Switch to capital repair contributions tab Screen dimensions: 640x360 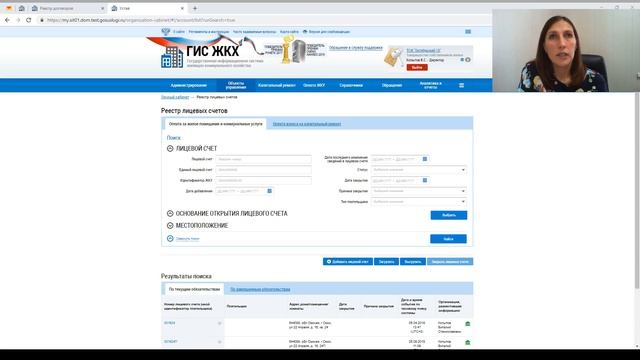pyautogui.click(x=307, y=124)
